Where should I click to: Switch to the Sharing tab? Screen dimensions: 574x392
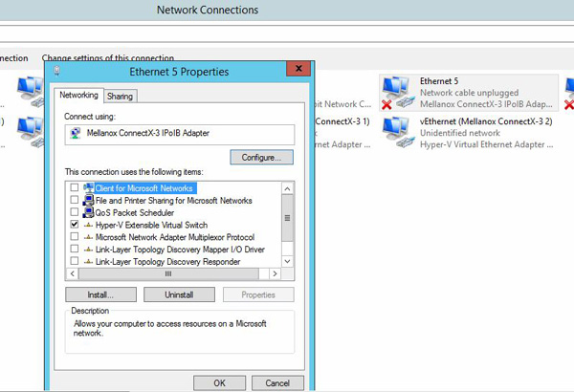click(121, 96)
